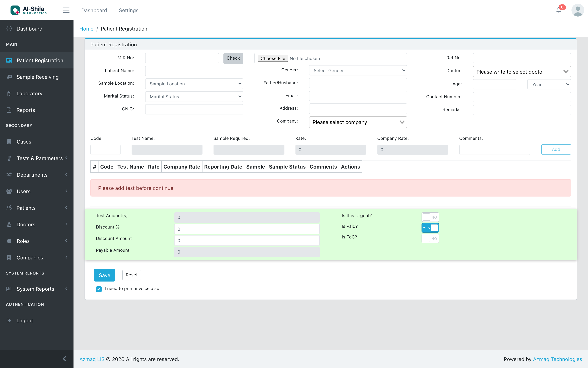Focus the Discount % input field
Image resolution: width=588 pixels, height=368 pixels.
tap(247, 229)
